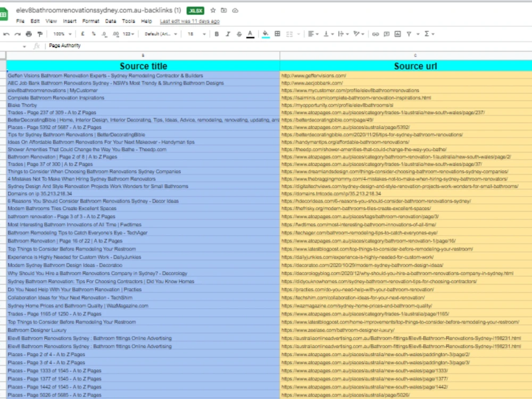The image size is (532, 399).
Task: Select the column C header
Action: coord(406,55)
